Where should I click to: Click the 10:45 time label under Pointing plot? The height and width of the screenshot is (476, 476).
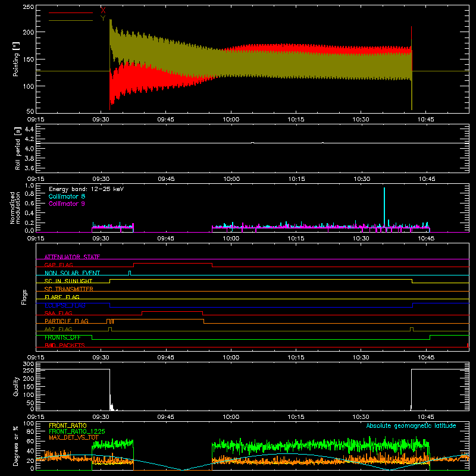click(426, 120)
